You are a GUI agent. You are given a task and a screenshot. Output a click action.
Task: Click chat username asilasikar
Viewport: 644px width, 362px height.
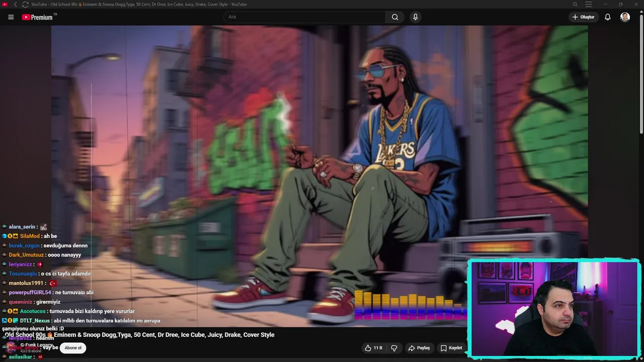tap(21, 357)
